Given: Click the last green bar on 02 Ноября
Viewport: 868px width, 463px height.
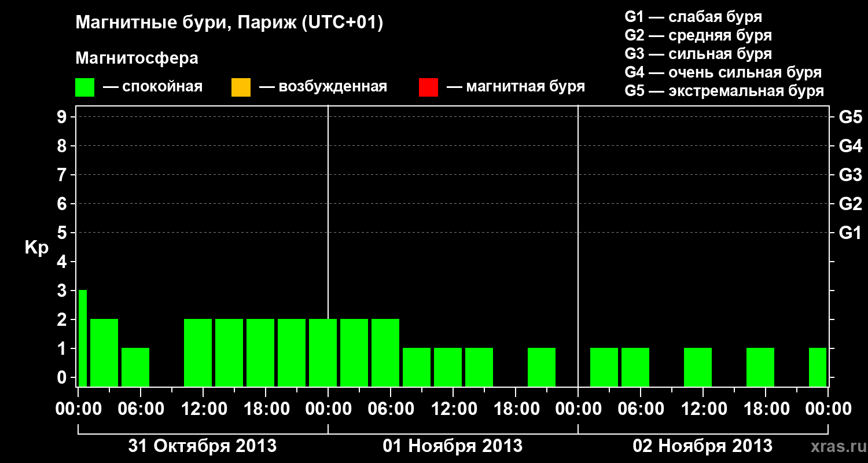Looking at the screenshot, I should click(x=818, y=367).
